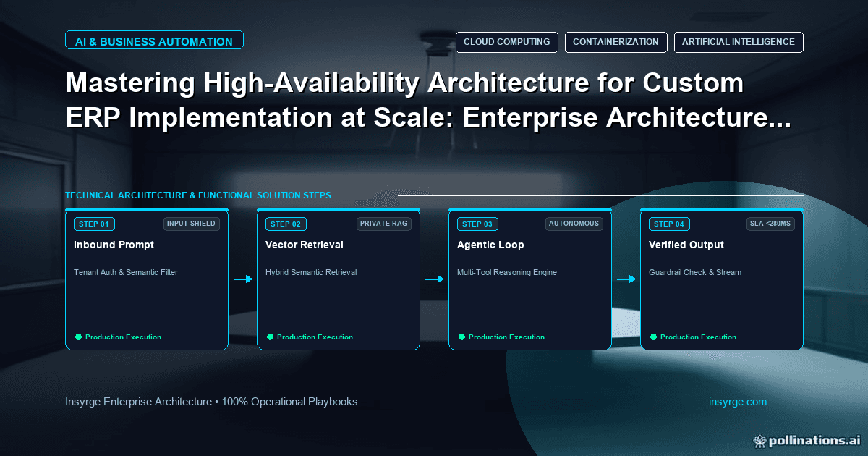Click the AI & BUSINESS AUTOMATION category badge
This screenshot has width=868, height=456.
154,41
